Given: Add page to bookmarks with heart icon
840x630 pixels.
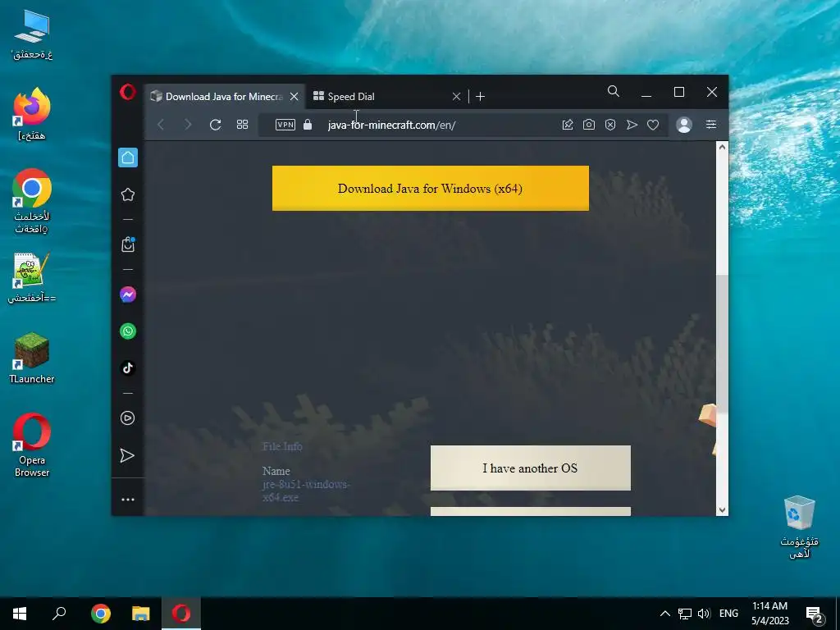Looking at the screenshot, I should [x=653, y=125].
